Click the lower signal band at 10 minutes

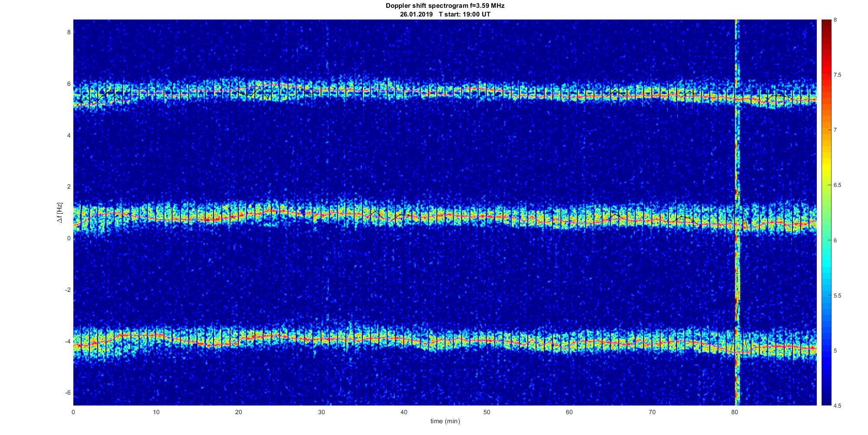[156, 337]
